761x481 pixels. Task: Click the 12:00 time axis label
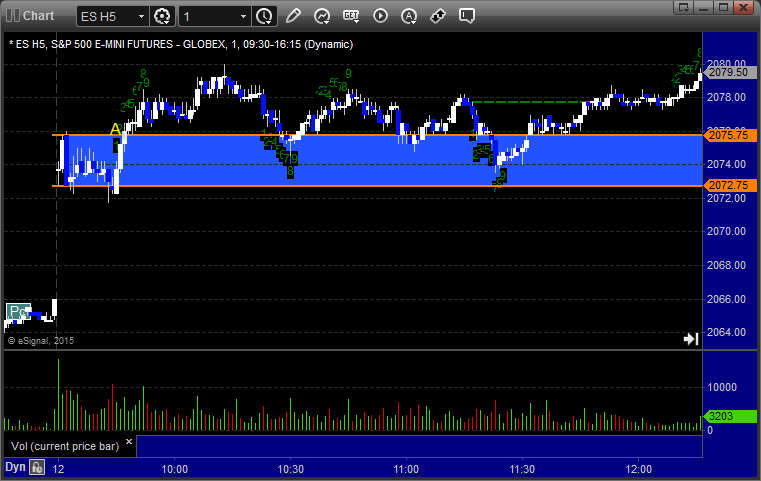coord(638,469)
